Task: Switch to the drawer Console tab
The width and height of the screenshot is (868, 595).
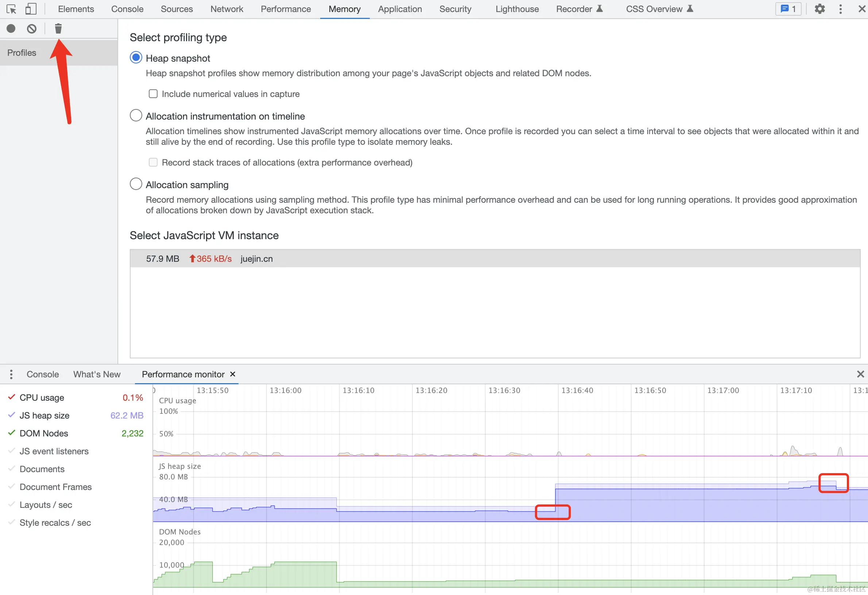Action: 43,374
